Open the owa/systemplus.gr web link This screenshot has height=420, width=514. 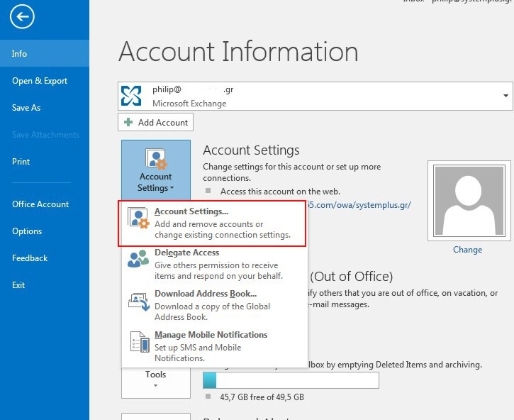pyautogui.click(x=359, y=205)
